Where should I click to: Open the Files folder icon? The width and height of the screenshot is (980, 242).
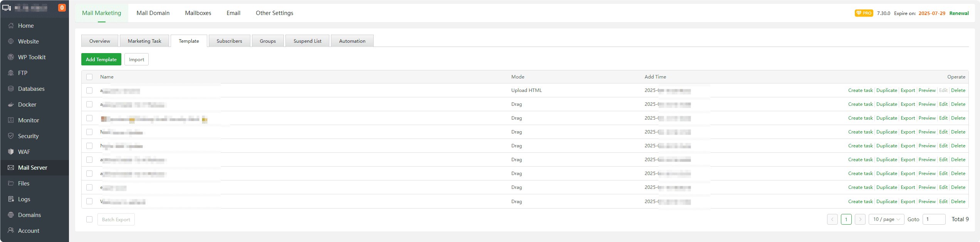tap(11, 184)
